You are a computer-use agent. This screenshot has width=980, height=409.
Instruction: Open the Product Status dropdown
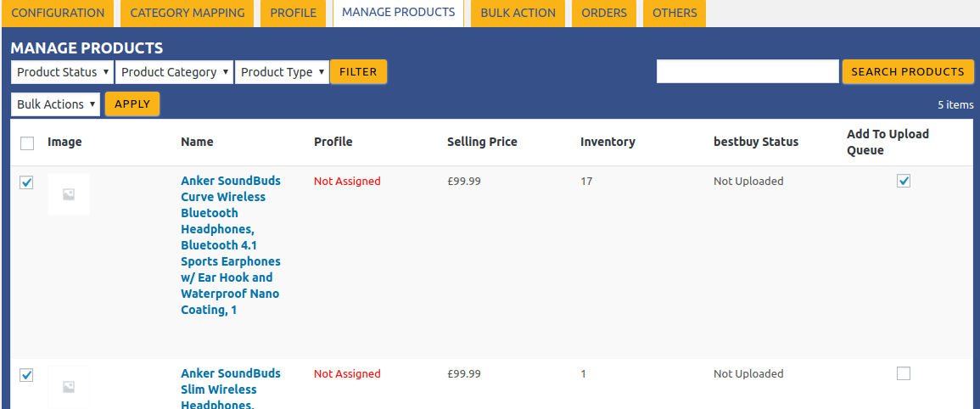(x=62, y=72)
